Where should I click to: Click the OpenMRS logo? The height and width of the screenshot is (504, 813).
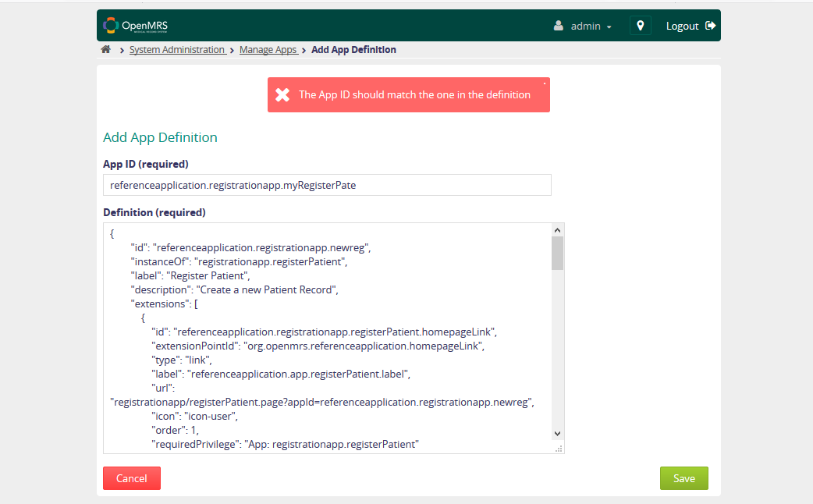[x=135, y=26]
